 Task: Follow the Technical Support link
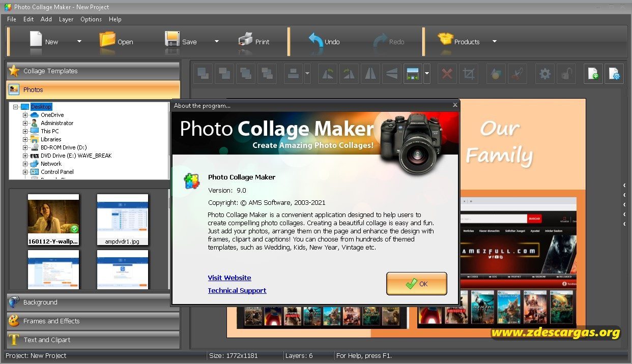[237, 290]
